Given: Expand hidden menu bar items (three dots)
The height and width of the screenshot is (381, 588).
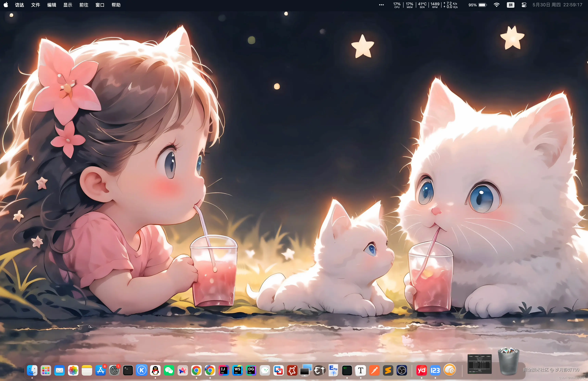Looking at the screenshot, I should click(x=381, y=5).
